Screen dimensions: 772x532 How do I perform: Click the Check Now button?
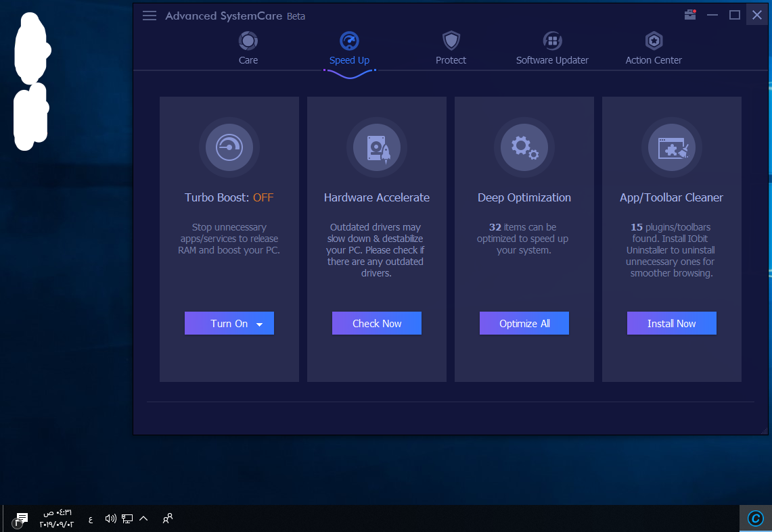[377, 323]
